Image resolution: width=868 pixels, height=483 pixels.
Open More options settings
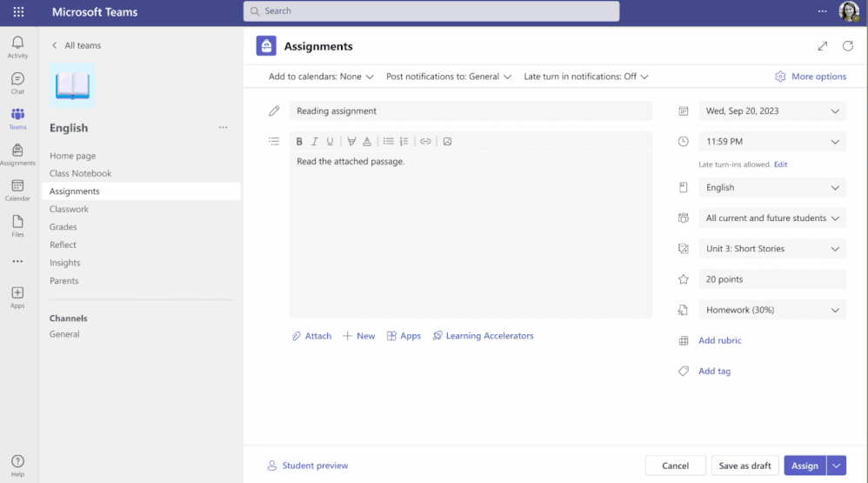pyautogui.click(x=811, y=77)
